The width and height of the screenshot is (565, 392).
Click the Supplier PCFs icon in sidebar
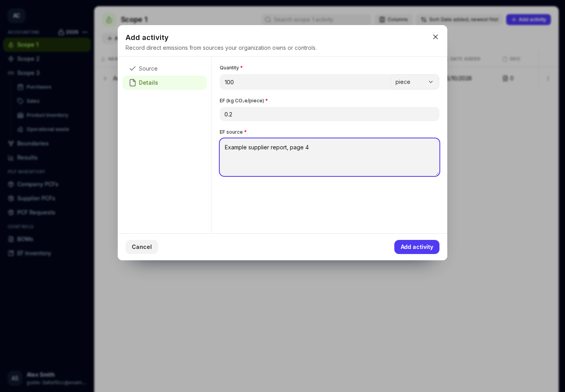tap(11, 198)
